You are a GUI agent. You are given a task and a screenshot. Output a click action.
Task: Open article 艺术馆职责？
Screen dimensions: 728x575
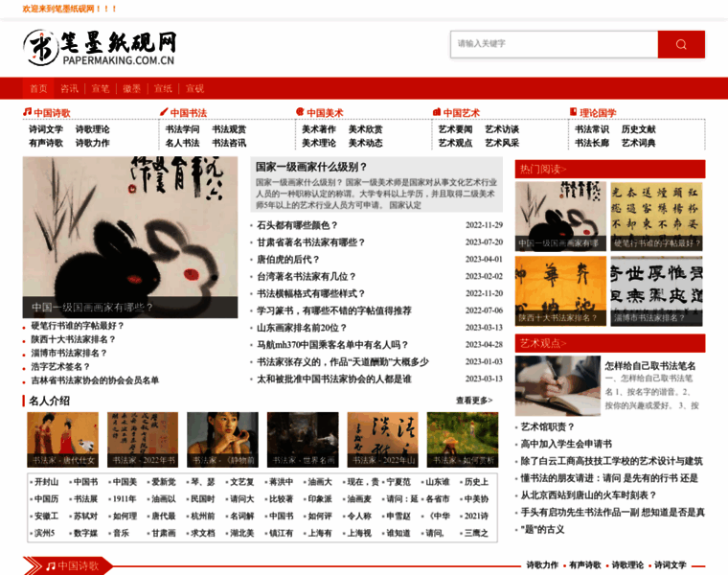pos(547,426)
